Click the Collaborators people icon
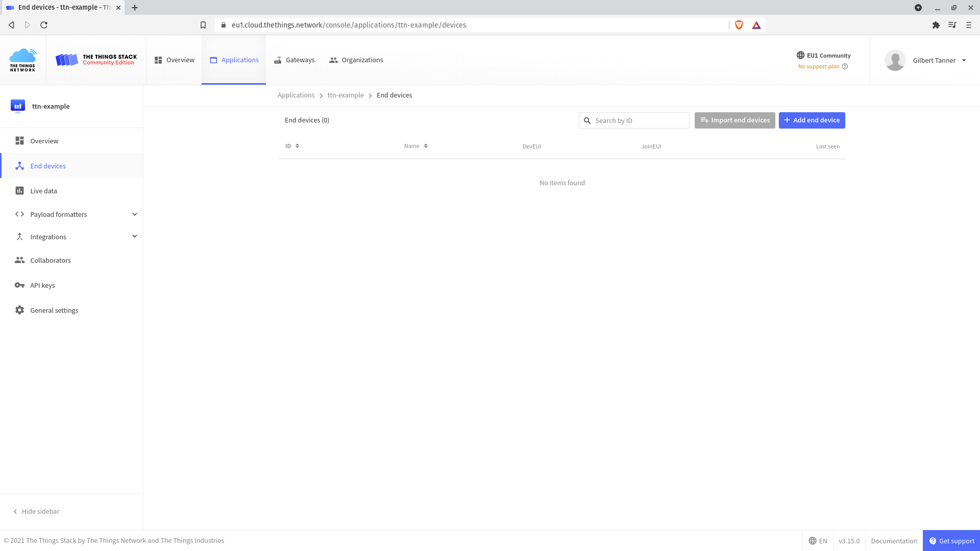Viewport: 980px width, 551px height. (19, 260)
